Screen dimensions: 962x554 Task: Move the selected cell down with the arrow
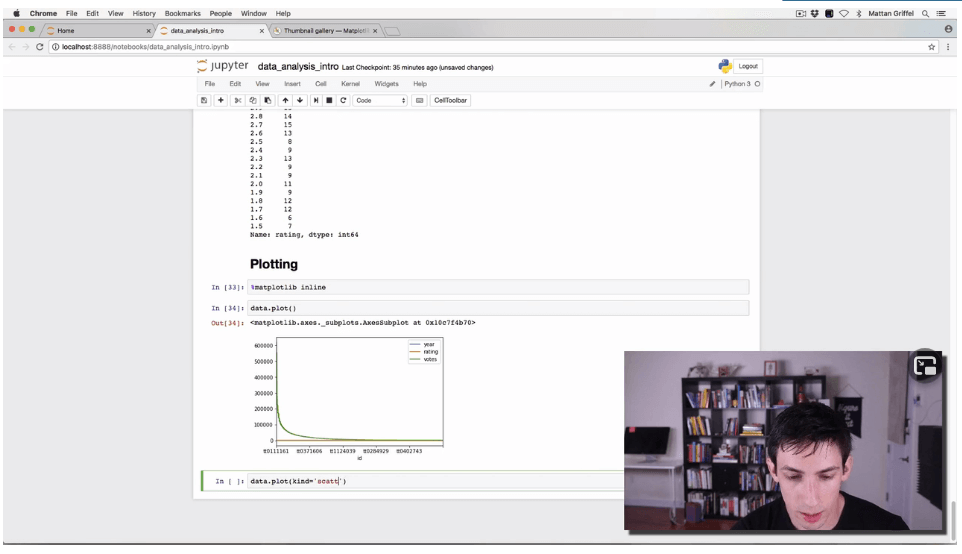[x=300, y=101]
